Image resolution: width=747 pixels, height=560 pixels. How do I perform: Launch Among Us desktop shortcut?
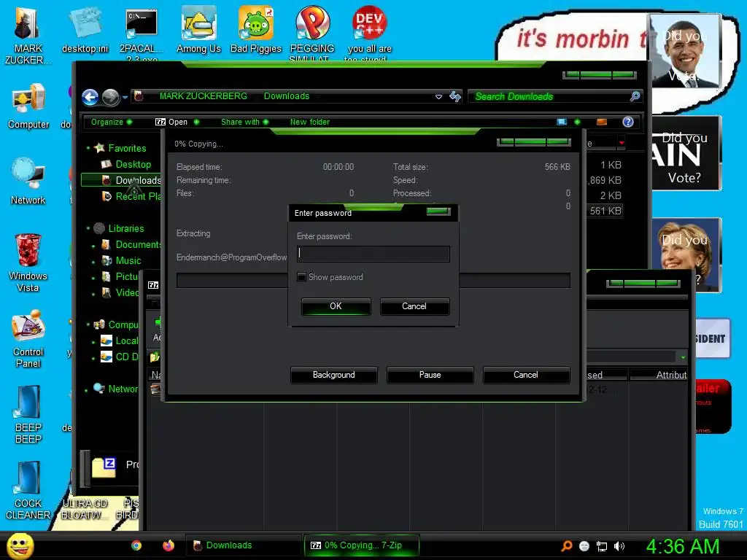pyautogui.click(x=198, y=29)
